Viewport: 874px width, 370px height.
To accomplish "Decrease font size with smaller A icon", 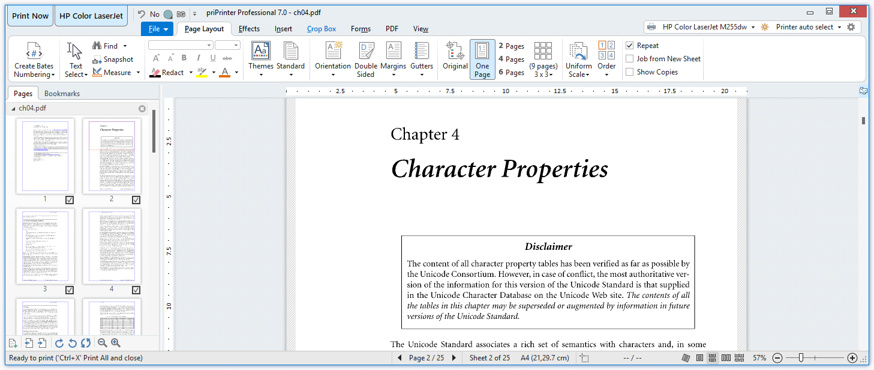I will pos(170,58).
